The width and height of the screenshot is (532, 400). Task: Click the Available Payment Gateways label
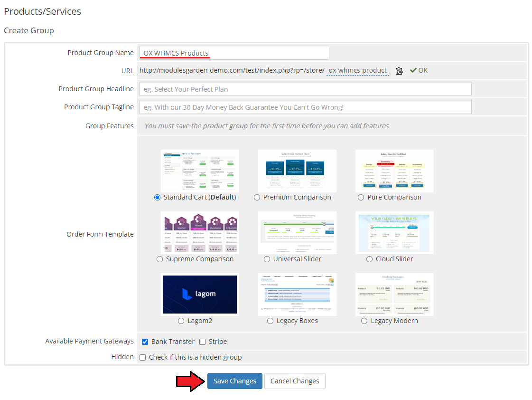tap(90, 341)
